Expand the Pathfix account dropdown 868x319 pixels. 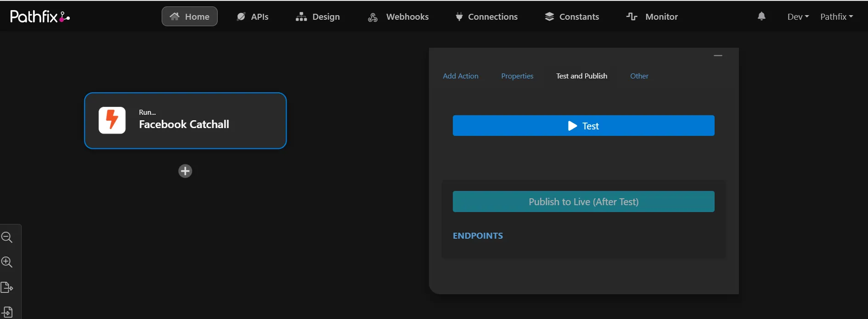point(837,17)
